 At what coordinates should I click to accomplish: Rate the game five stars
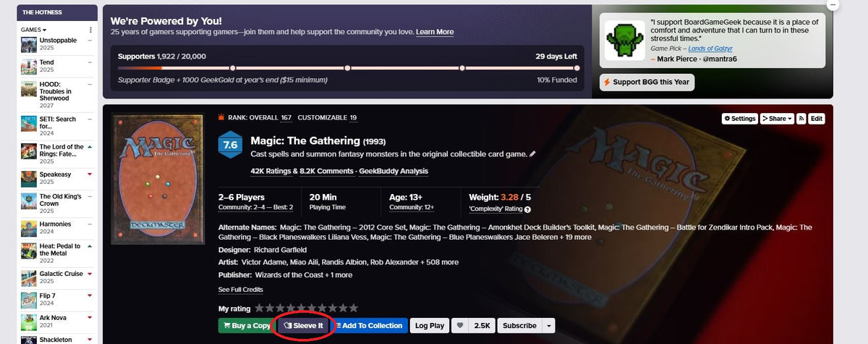tap(301, 308)
